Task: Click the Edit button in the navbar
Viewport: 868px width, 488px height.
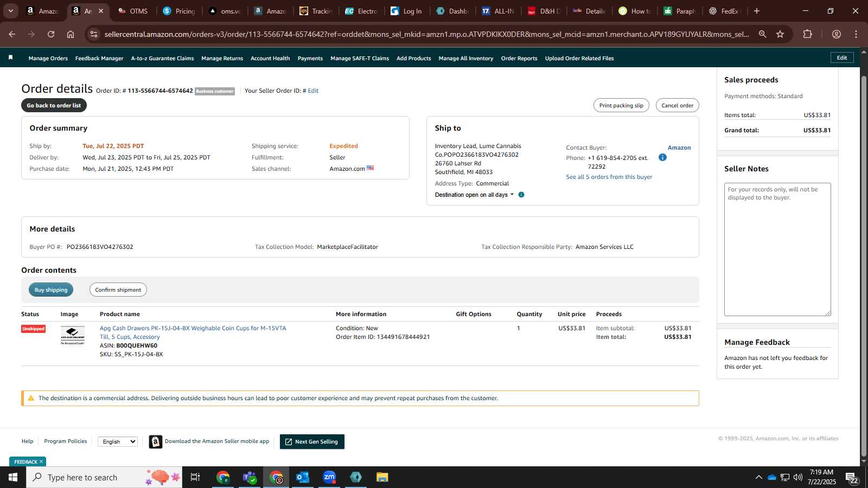Action: point(842,57)
